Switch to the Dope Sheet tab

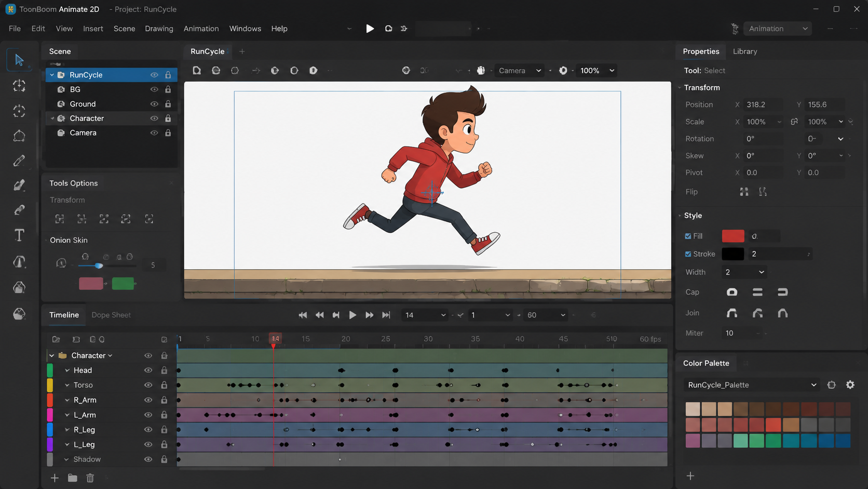(111, 315)
